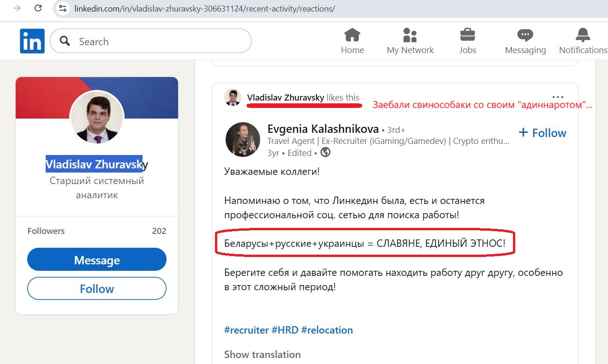
Task: Click Show translation on the post
Action: click(x=262, y=354)
